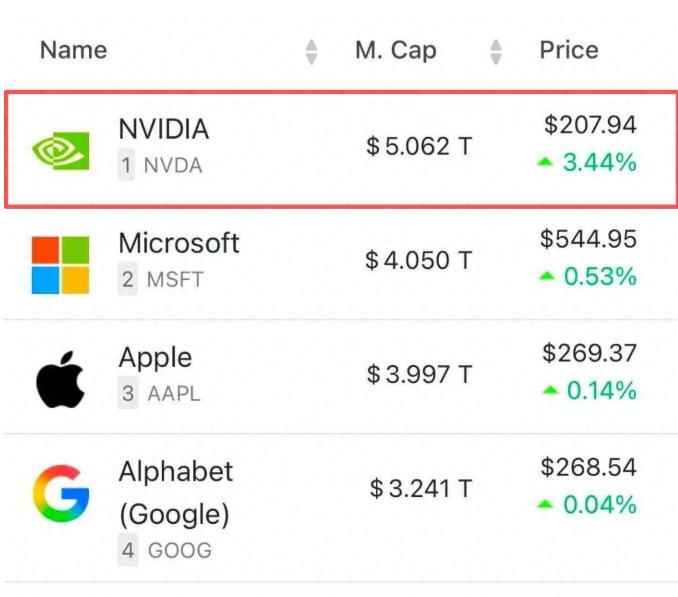Click NVIDIA's $5.062 T market cap
The height and width of the screenshot is (597, 678).
pyautogui.click(x=418, y=148)
